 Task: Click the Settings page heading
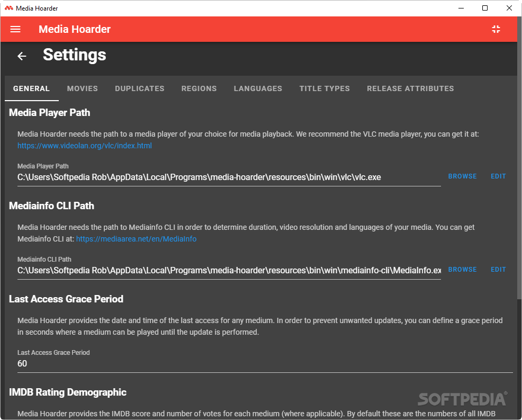[75, 55]
